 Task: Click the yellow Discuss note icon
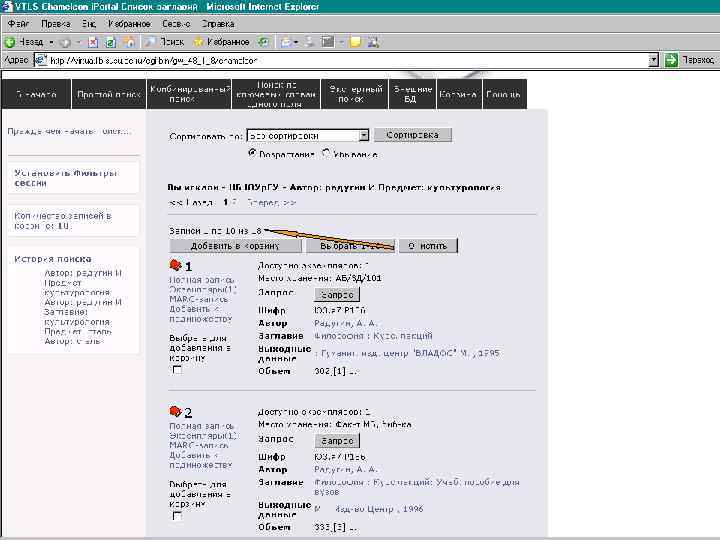tap(355, 42)
